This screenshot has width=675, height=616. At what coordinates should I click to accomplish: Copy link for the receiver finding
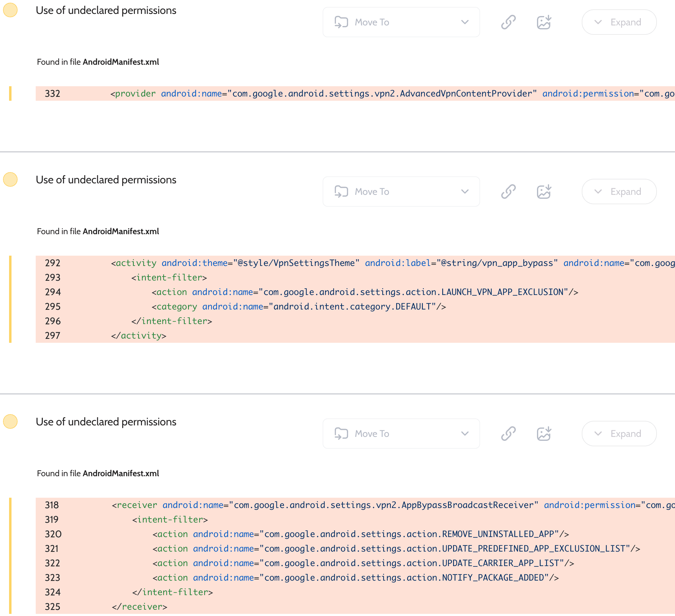(508, 433)
